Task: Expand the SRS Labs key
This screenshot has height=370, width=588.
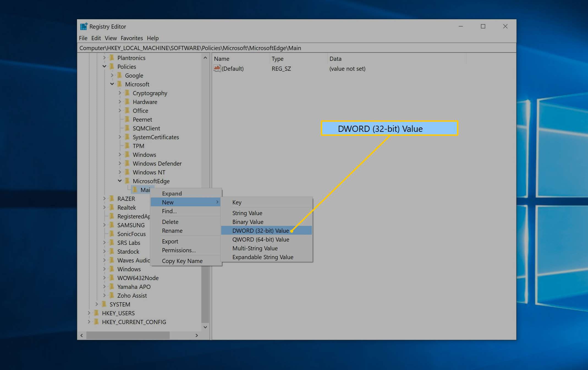Action: [104, 242]
